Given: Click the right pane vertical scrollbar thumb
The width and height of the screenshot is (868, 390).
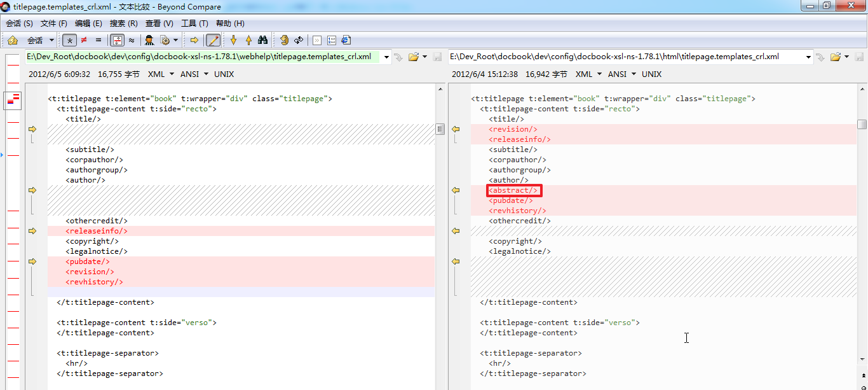Looking at the screenshot, I should [x=862, y=124].
